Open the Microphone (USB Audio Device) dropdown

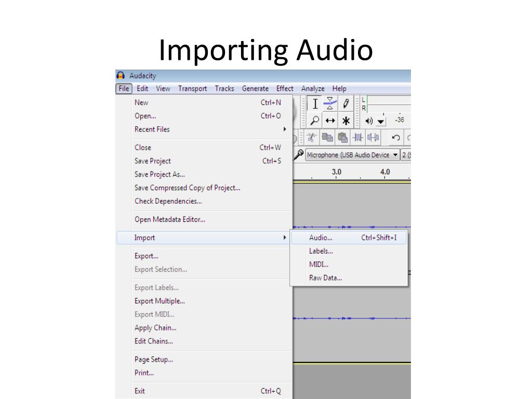click(352, 155)
